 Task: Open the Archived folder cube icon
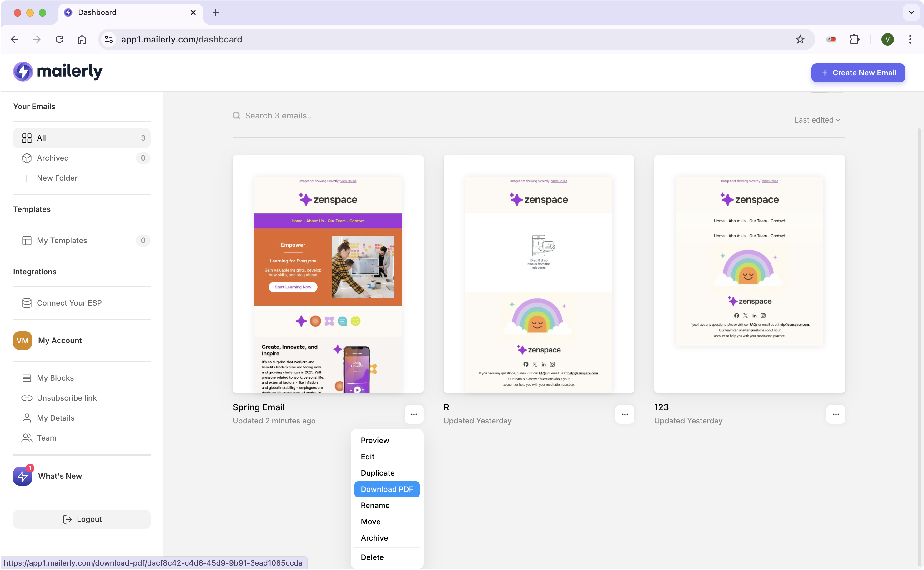click(26, 158)
